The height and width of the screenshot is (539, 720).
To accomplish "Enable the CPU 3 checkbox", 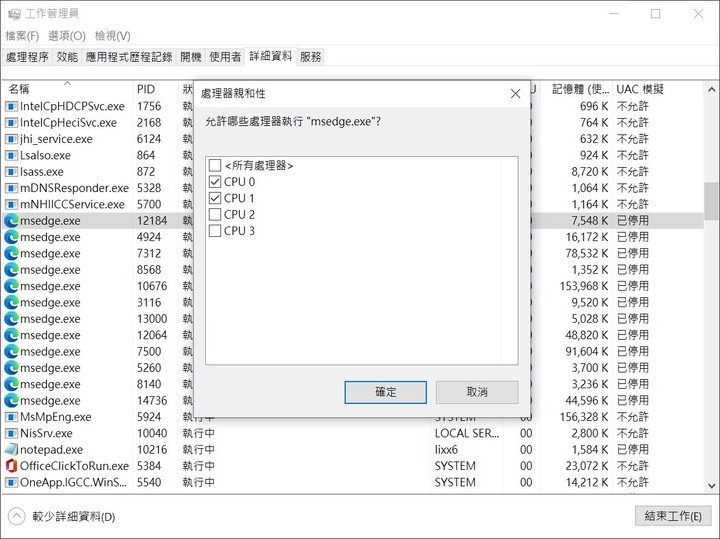I will click(215, 231).
